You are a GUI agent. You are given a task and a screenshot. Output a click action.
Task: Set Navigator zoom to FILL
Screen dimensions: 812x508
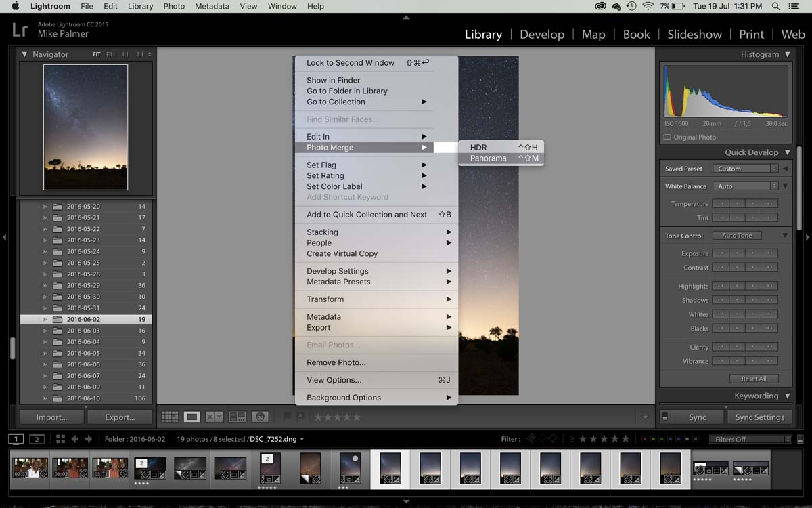click(x=111, y=54)
